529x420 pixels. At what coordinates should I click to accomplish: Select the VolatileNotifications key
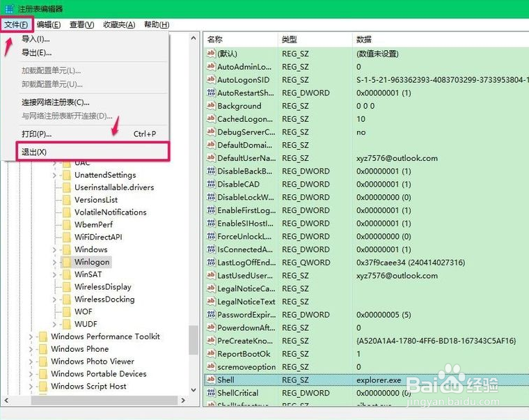[110, 212]
